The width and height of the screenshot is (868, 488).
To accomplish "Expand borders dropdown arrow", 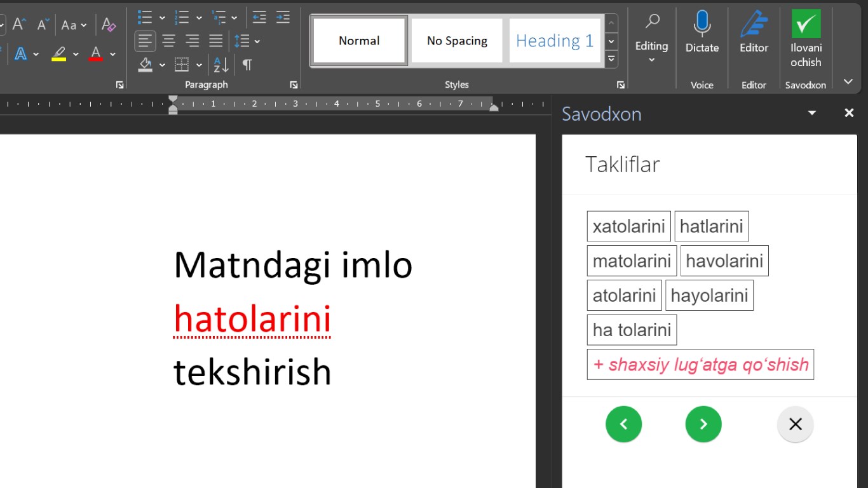I will pyautogui.click(x=199, y=65).
